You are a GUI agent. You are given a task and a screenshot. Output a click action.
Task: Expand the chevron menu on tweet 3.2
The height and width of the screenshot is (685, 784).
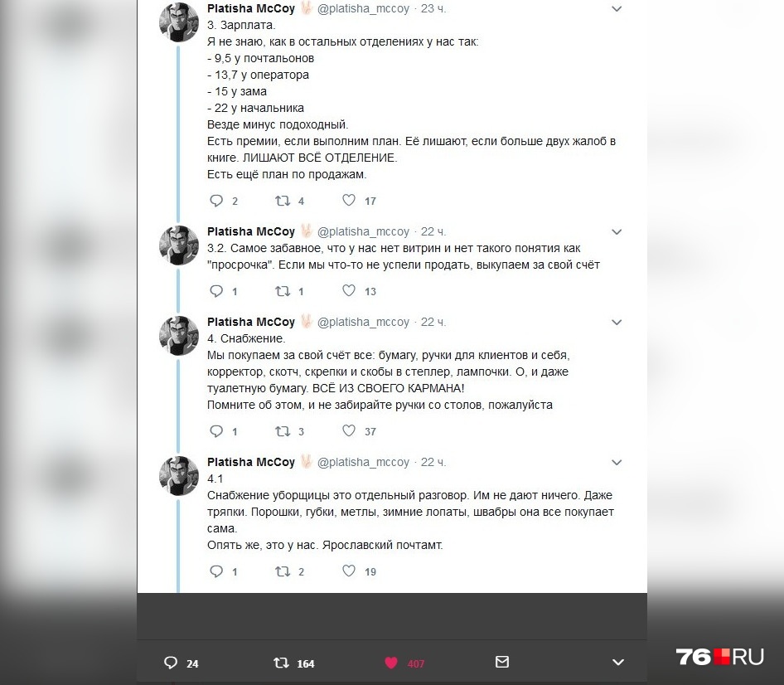(x=617, y=231)
